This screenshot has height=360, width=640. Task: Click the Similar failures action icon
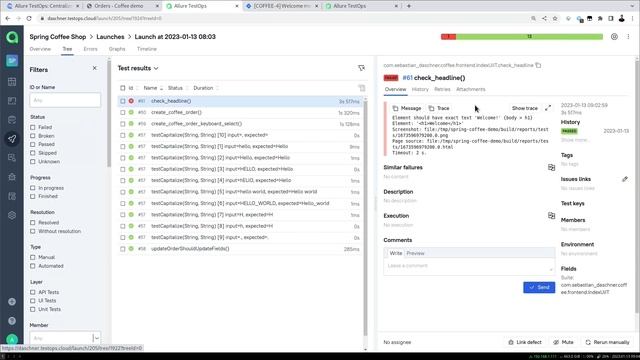551,167
